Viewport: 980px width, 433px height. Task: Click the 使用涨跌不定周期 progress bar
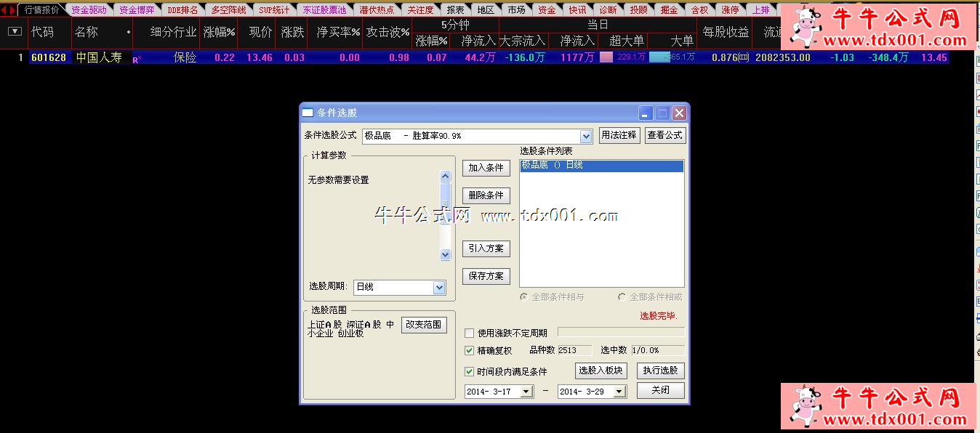pos(621,332)
